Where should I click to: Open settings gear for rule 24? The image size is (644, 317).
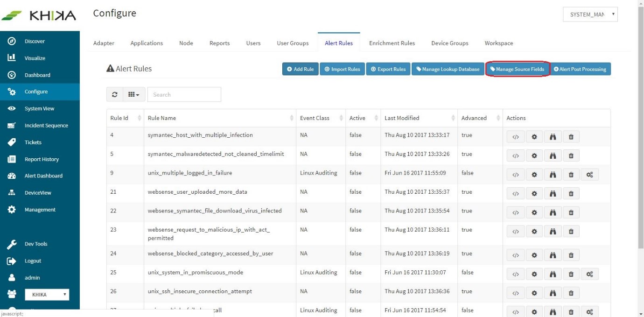pyautogui.click(x=534, y=255)
